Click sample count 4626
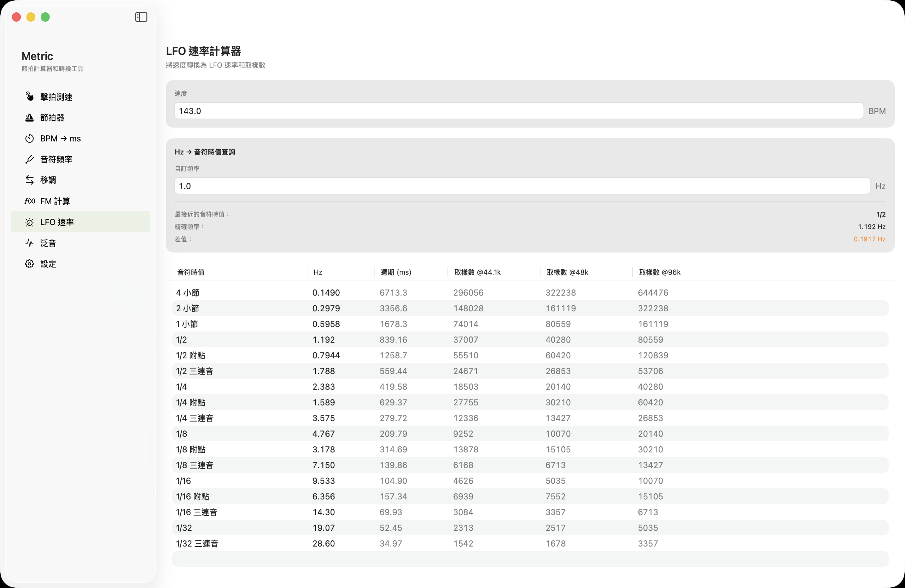Viewport: 905px width, 588px height. [463, 481]
